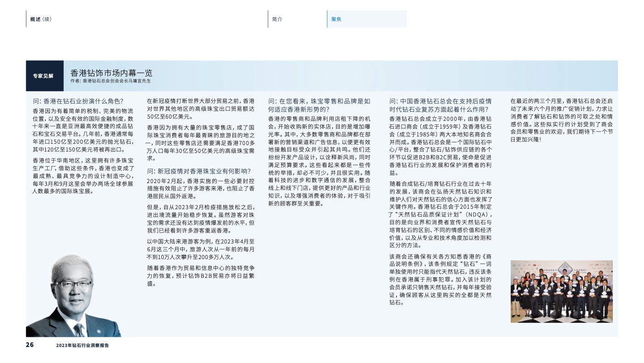This screenshot has width=644, height=363.
Task: Click the paragraph beginning 该商会还确保
Action: tap(440, 279)
